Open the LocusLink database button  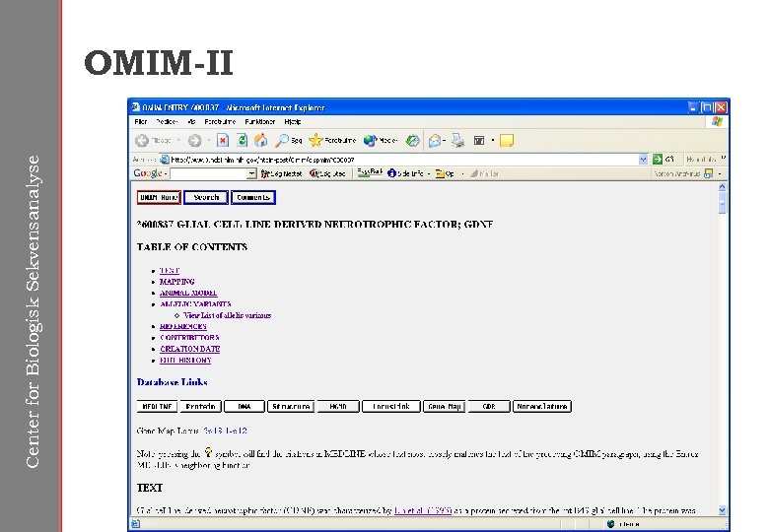[x=391, y=407]
